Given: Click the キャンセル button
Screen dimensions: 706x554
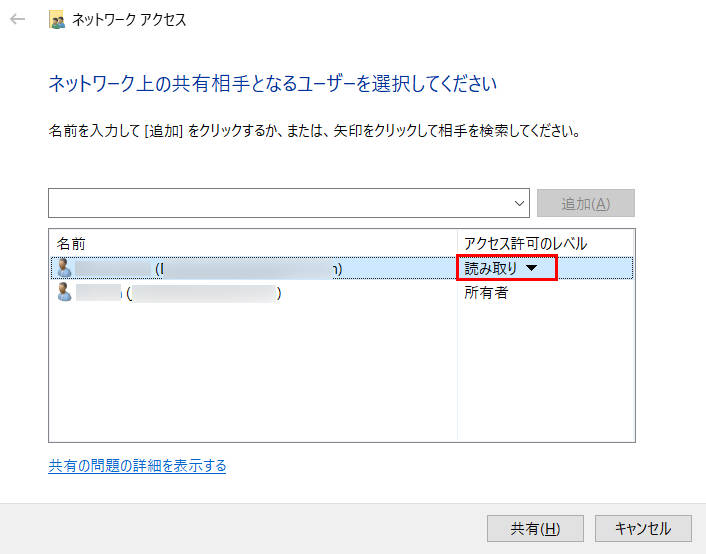Looking at the screenshot, I should pos(643,528).
